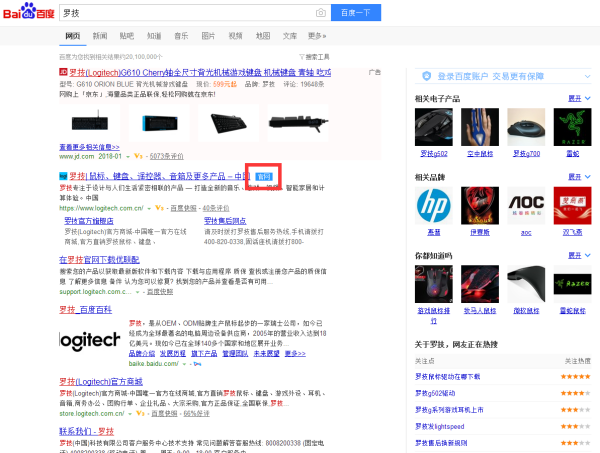Open 在罗技官网下载优联配 result
Viewport: 600px width, 453px height.
[x=99, y=260]
